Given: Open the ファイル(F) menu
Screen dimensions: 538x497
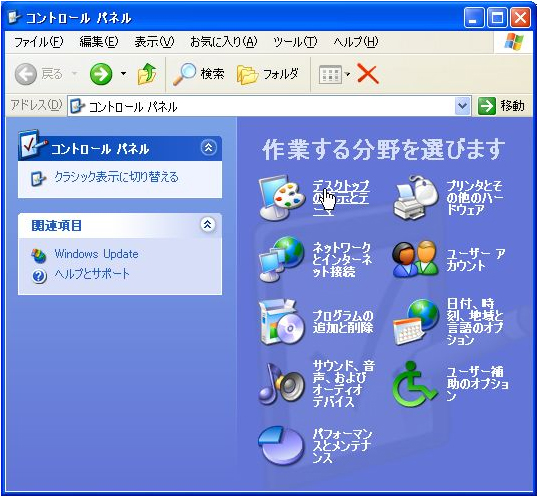Looking at the screenshot, I should (38, 42).
